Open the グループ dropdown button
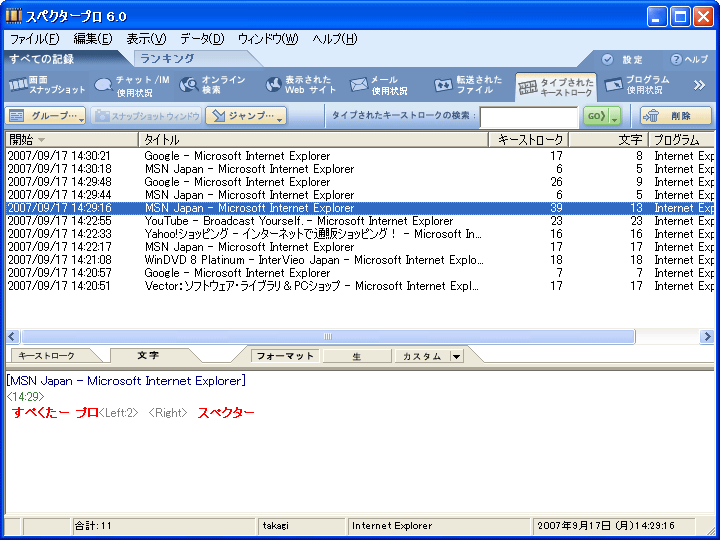 pos(45,116)
